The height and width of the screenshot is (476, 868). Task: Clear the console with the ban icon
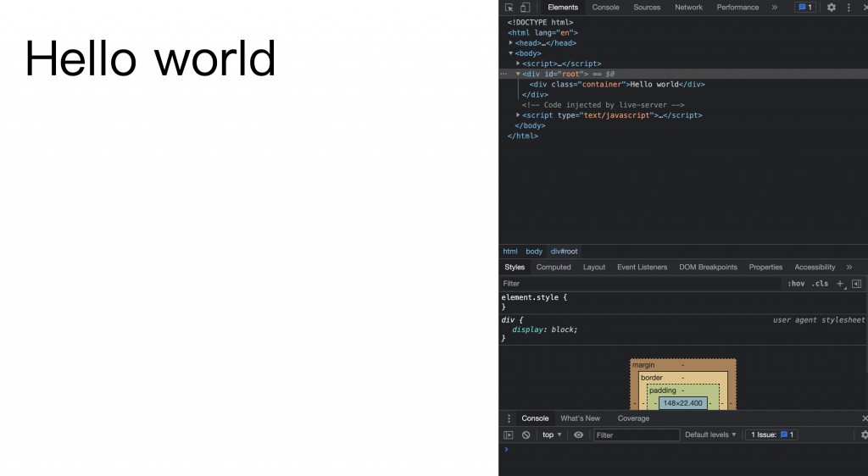point(526,435)
